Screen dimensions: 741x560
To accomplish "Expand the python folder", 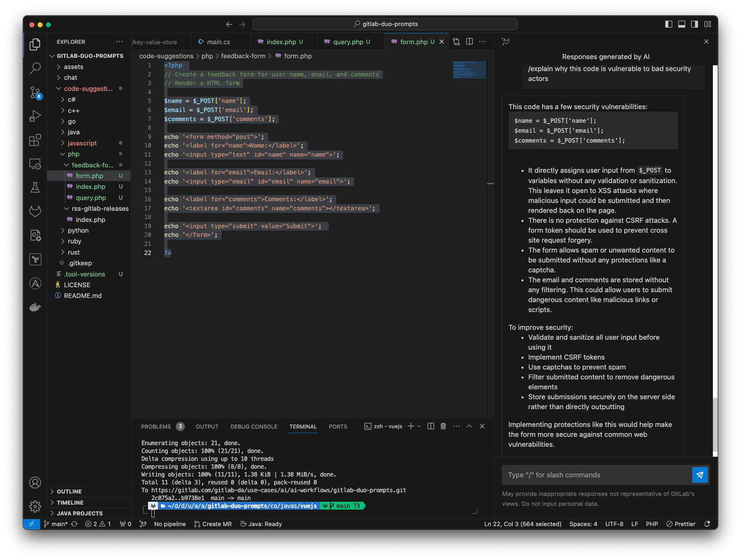I will 78,230.
